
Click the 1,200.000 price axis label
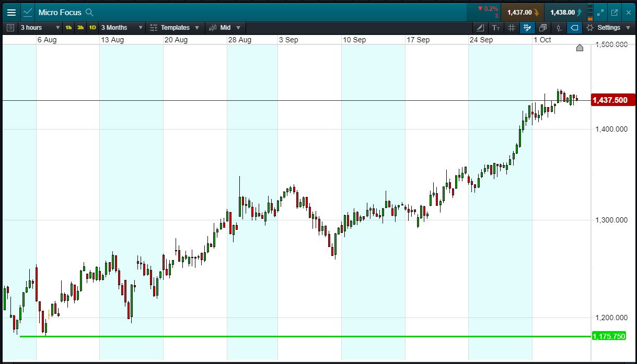(x=611, y=318)
